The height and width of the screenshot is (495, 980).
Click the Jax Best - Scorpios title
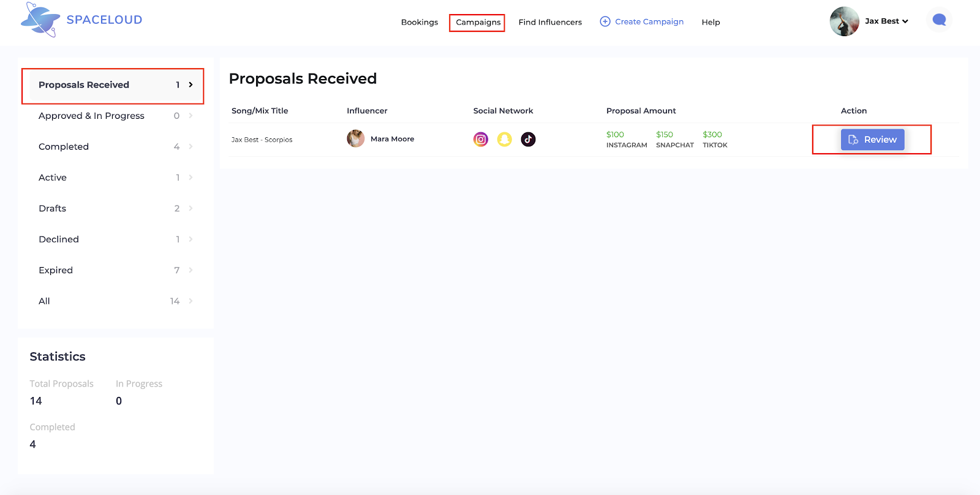coord(262,140)
